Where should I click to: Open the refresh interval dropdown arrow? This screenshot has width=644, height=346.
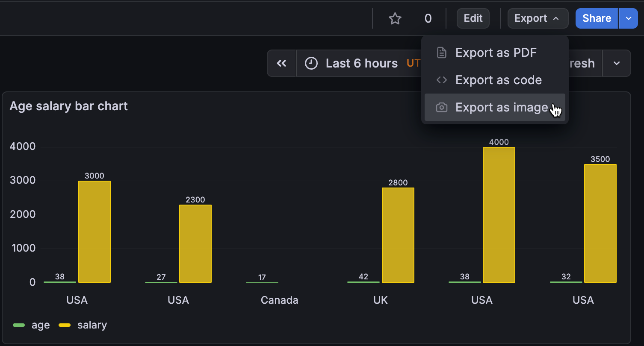tap(617, 63)
